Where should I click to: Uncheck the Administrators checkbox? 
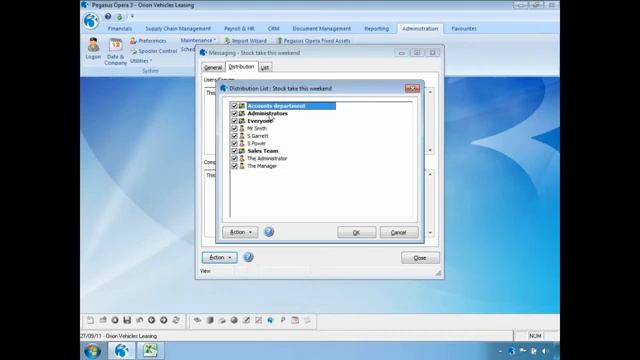234,113
